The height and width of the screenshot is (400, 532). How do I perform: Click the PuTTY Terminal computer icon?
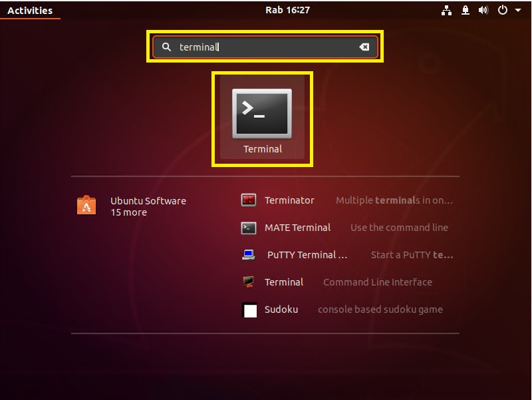[249, 255]
